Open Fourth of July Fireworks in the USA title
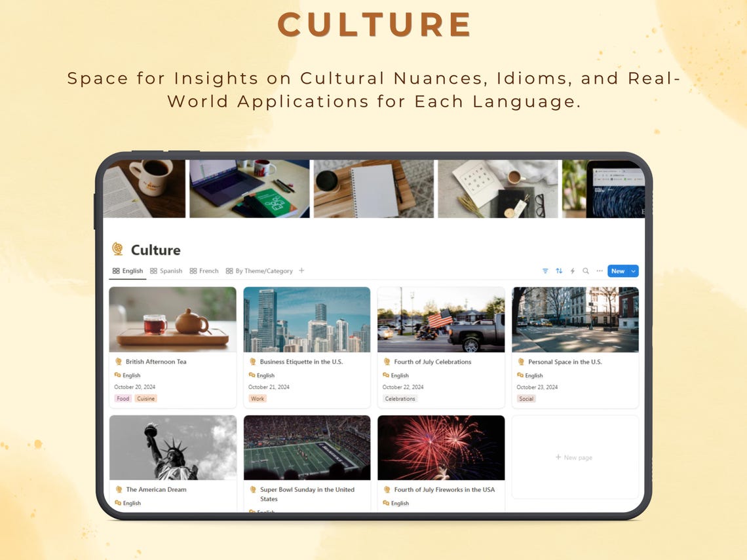Viewport: 747px width, 560px height. pyautogui.click(x=444, y=489)
